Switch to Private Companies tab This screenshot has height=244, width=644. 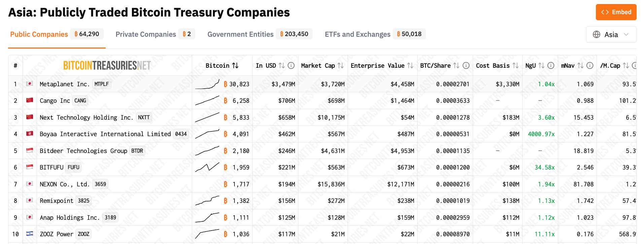click(x=146, y=34)
